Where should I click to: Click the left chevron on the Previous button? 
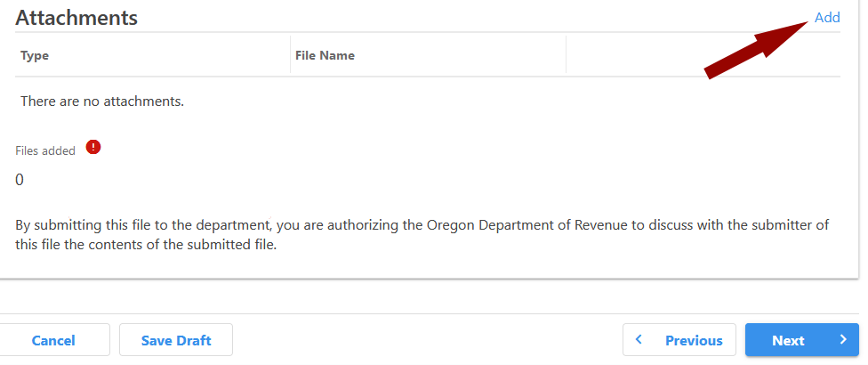[639, 339]
